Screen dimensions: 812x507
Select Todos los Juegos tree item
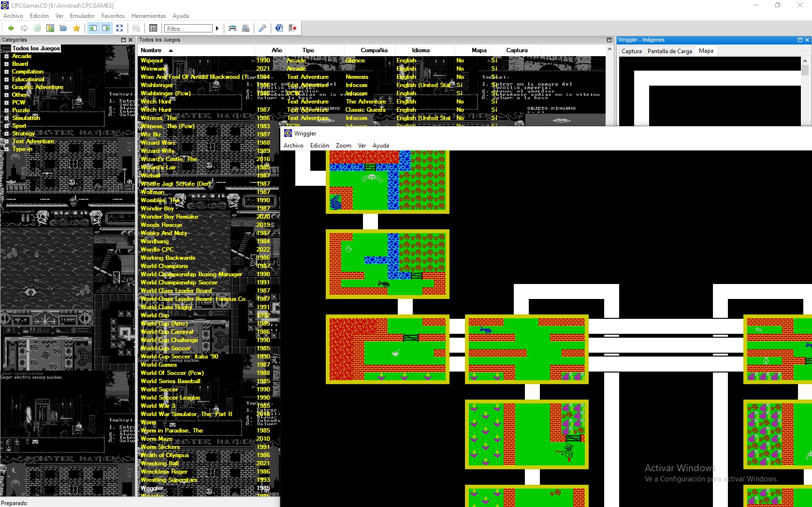(x=36, y=48)
